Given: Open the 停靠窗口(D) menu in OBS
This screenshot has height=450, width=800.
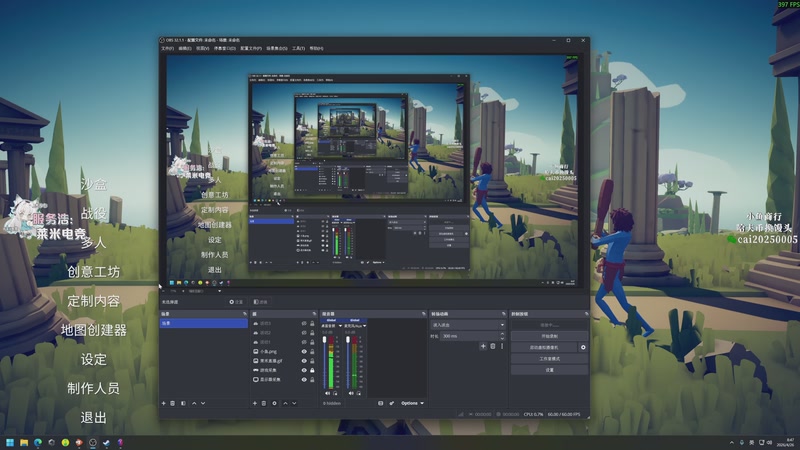Looking at the screenshot, I should [x=224, y=48].
